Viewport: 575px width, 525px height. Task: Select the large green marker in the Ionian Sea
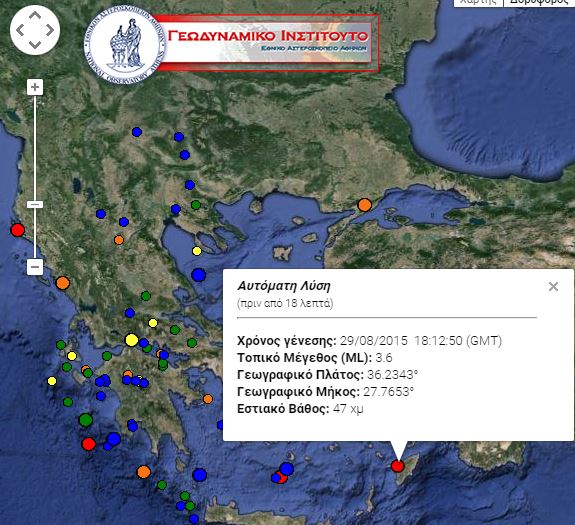(85, 420)
